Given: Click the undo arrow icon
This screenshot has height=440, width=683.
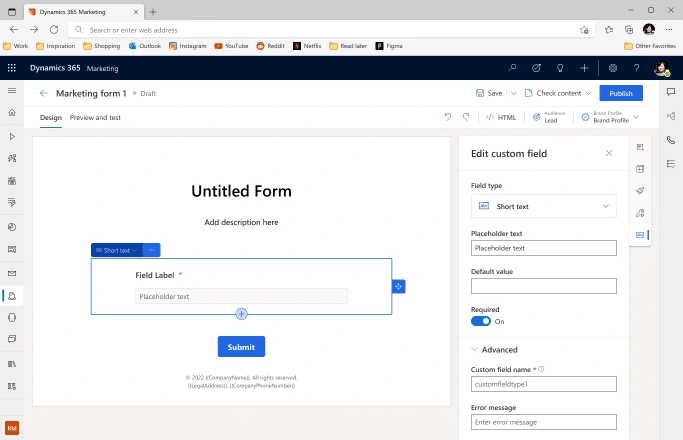Looking at the screenshot, I should coord(448,117).
